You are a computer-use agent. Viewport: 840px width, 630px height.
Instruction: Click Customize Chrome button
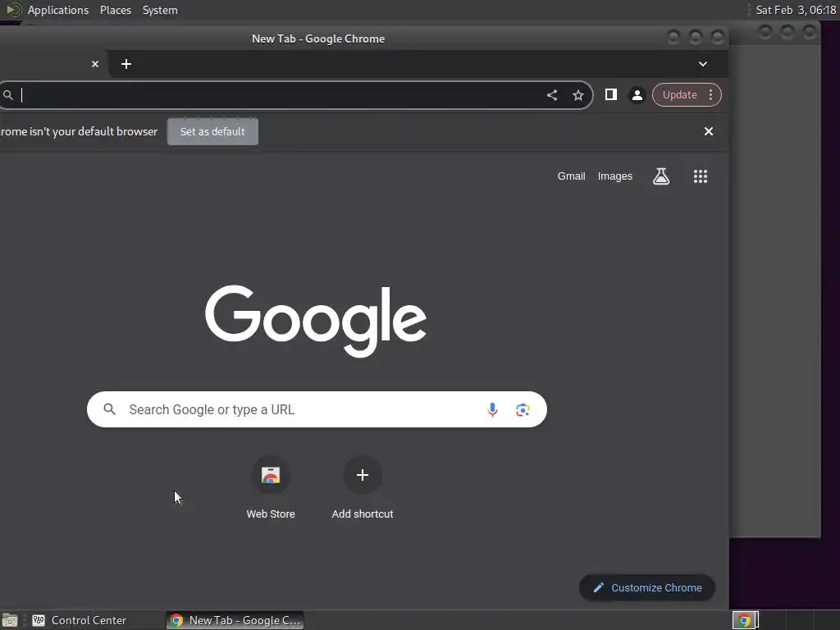point(647,587)
